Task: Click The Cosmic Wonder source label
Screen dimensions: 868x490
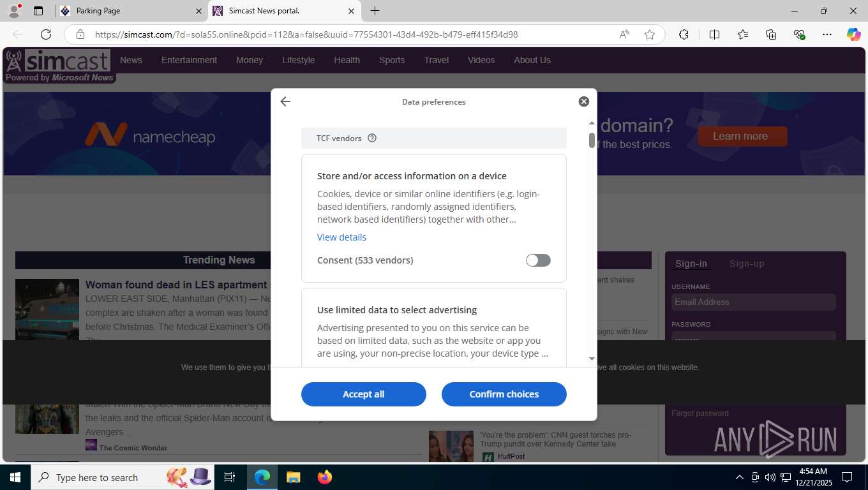Action: 133,448
